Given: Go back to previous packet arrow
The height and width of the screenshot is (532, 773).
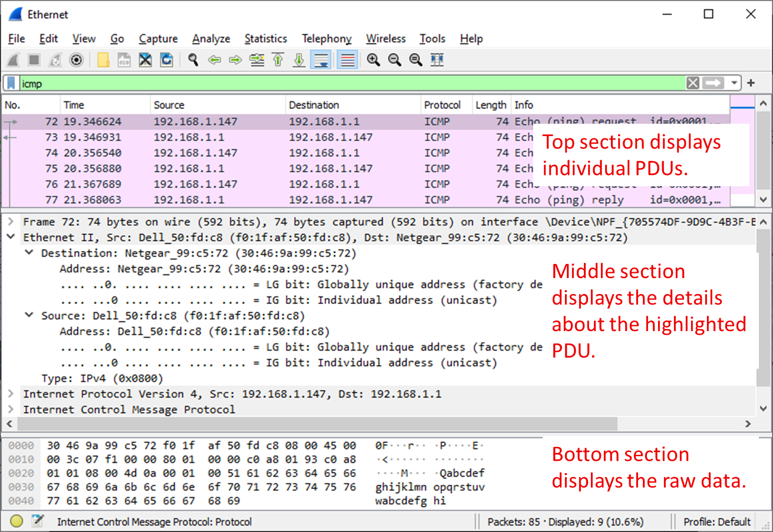Looking at the screenshot, I should (214, 60).
